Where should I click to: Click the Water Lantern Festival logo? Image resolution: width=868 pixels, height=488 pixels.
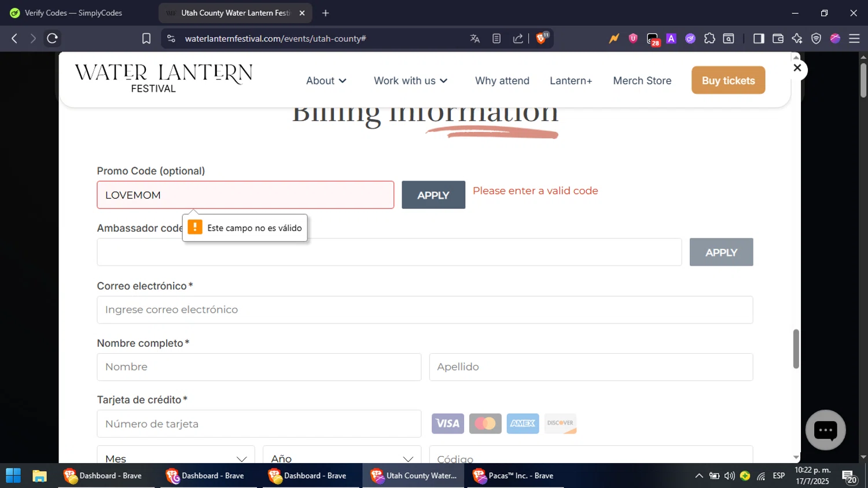163,79
